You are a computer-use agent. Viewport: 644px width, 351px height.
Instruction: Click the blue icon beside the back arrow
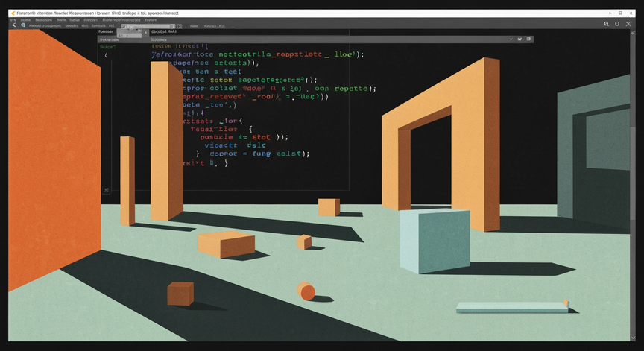tap(23, 25)
